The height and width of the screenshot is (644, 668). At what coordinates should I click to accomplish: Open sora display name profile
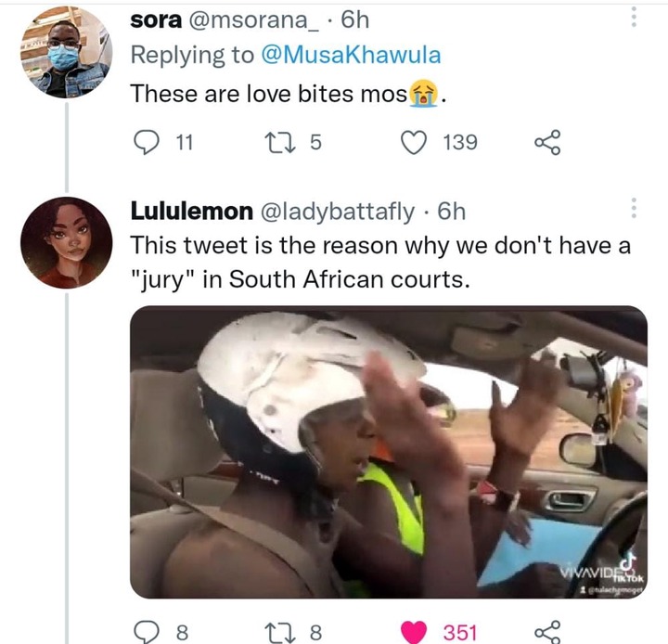[x=156, y=19]
